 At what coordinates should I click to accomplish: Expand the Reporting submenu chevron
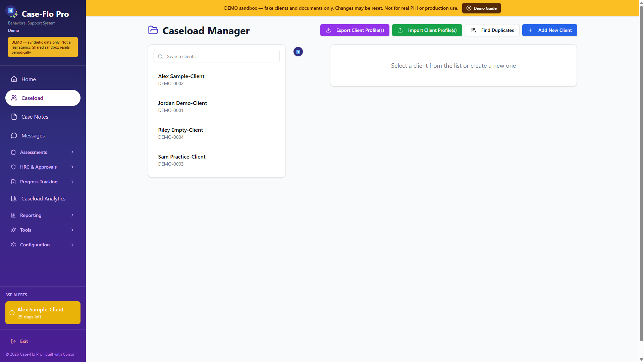click(x=72, y=215)
